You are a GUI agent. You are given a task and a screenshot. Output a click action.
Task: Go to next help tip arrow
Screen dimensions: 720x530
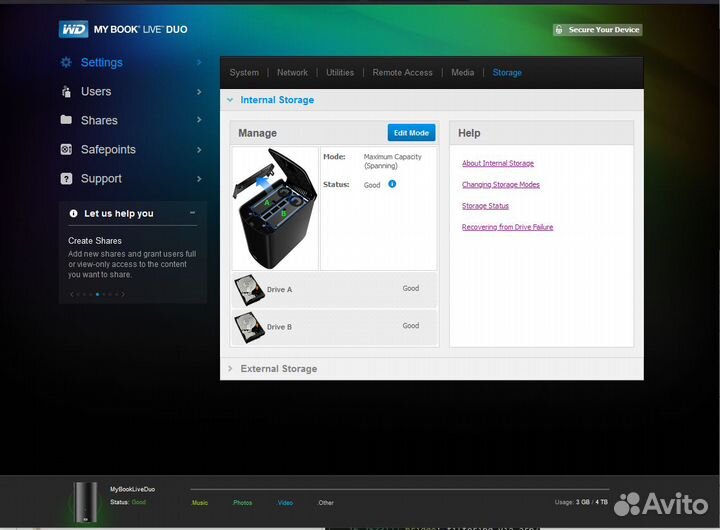pyautogui.click(x=123, y=294)
